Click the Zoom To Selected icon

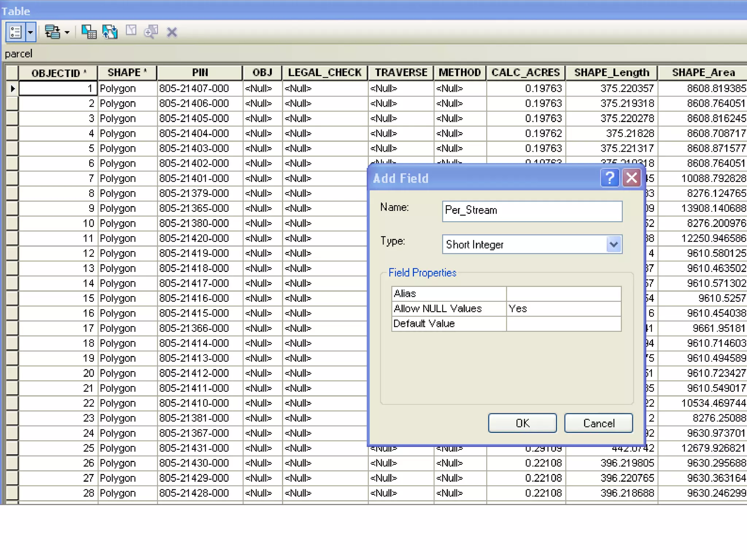[x=151, y=32]
